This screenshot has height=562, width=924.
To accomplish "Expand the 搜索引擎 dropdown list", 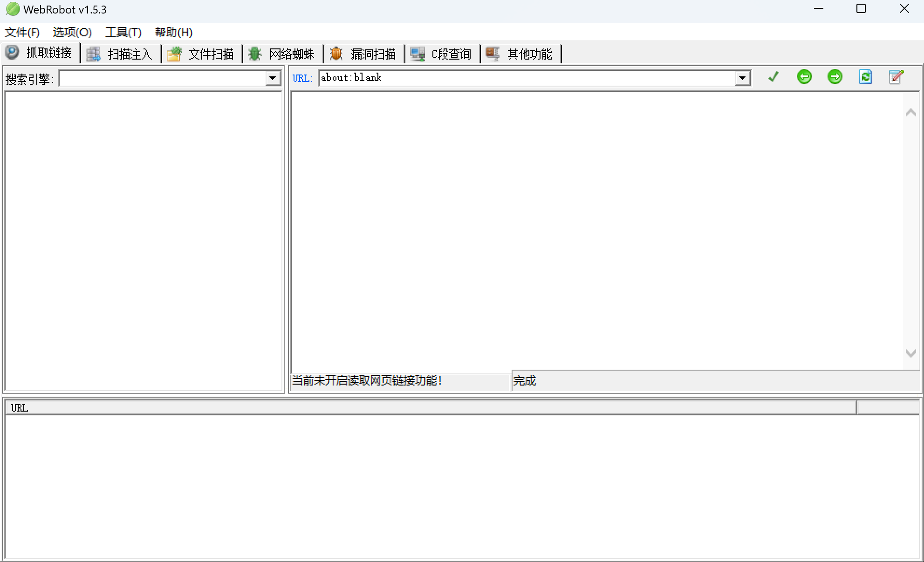I will click(x=273, y=78).
